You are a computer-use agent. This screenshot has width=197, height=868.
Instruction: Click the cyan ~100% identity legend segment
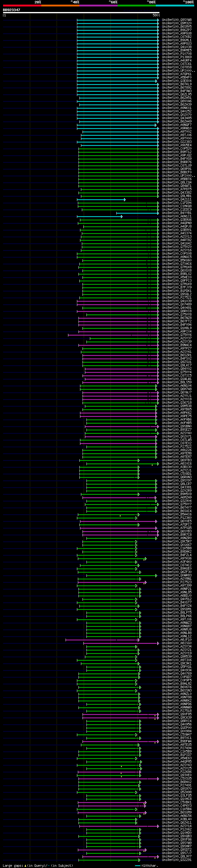tap(175, 6)
